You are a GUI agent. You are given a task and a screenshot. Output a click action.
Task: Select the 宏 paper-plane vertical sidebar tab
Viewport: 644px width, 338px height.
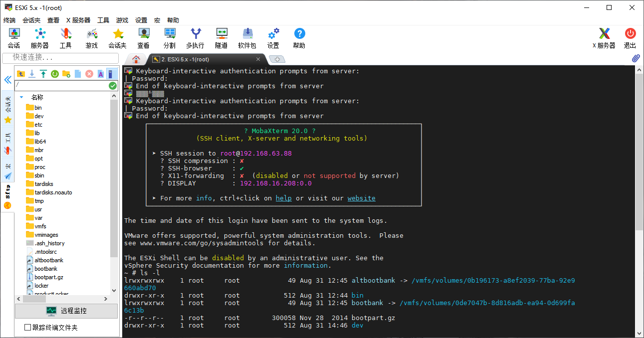[x=7, y=170]
